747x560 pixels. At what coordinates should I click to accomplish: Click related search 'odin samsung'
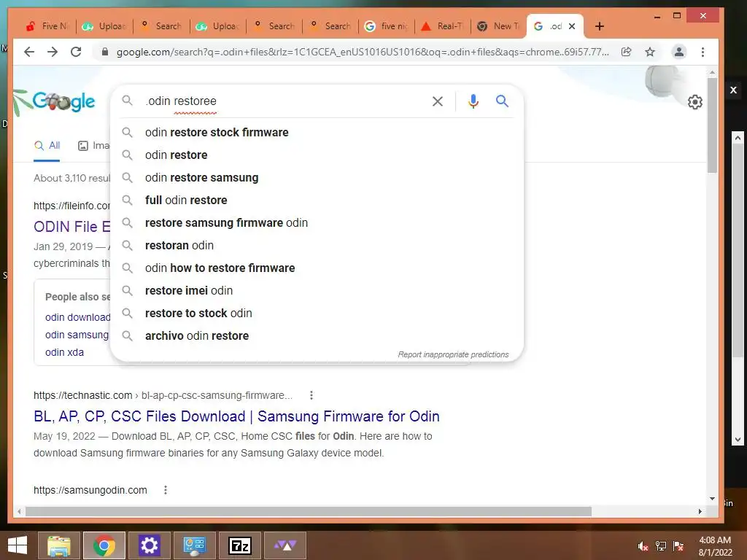[77, 335]
